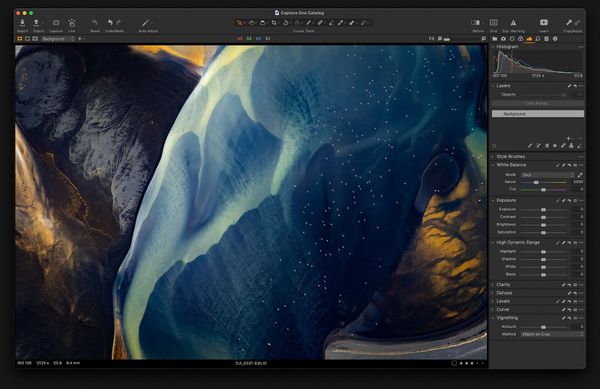Open the Capture camera tool tab
This screenshot has width=600, height=389.
503,39
